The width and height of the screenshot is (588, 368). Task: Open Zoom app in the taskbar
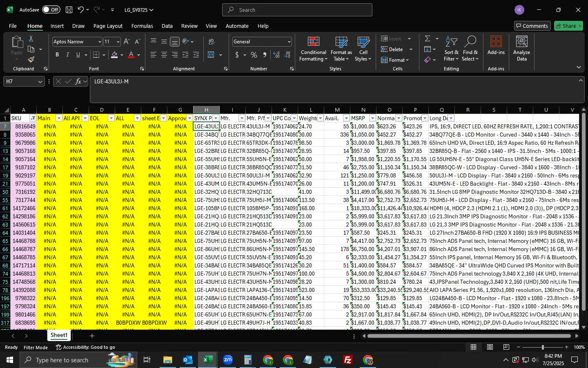[x=228, y=360]
